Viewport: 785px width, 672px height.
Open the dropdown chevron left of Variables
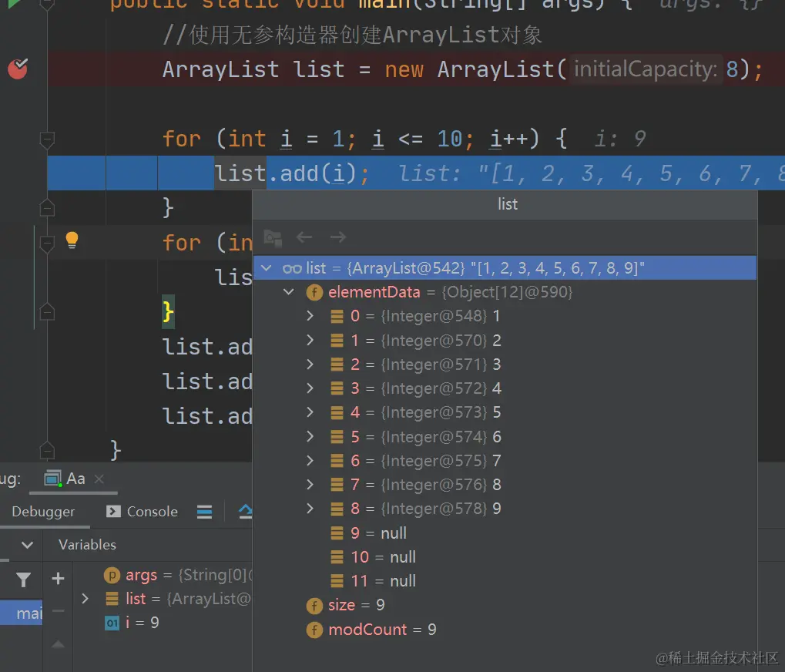click(28, 545)
